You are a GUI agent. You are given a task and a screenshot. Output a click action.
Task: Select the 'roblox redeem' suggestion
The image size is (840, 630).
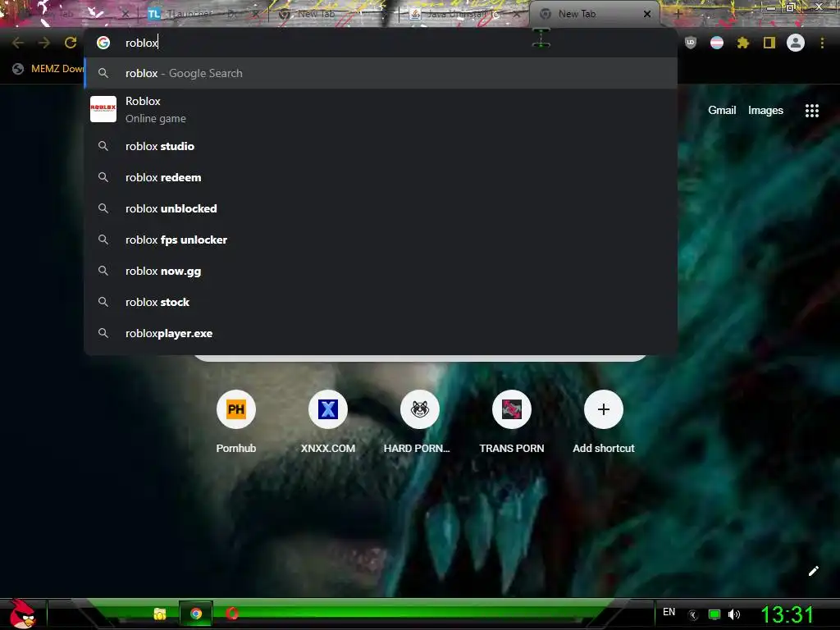381,177
